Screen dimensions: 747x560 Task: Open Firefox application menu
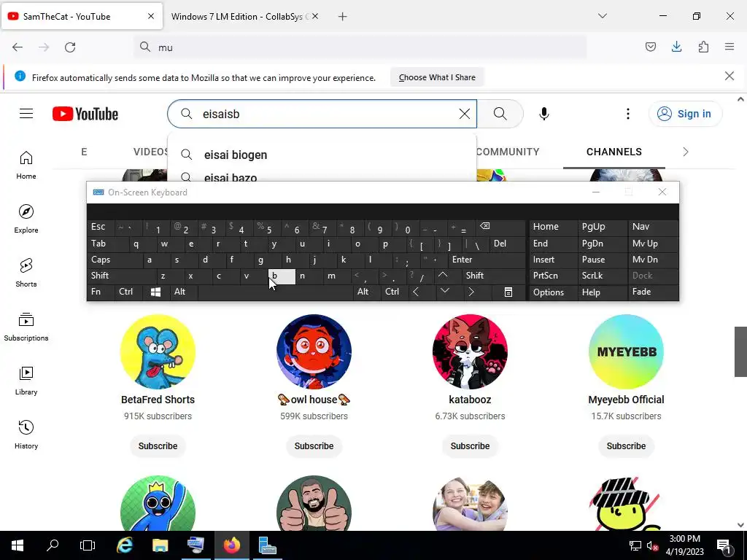729,47
